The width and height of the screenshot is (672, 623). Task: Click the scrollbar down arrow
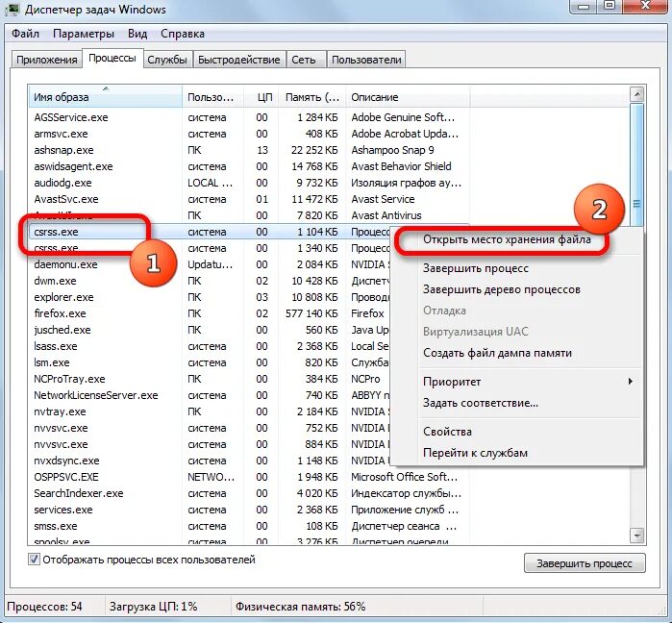[x=636, y=536]
